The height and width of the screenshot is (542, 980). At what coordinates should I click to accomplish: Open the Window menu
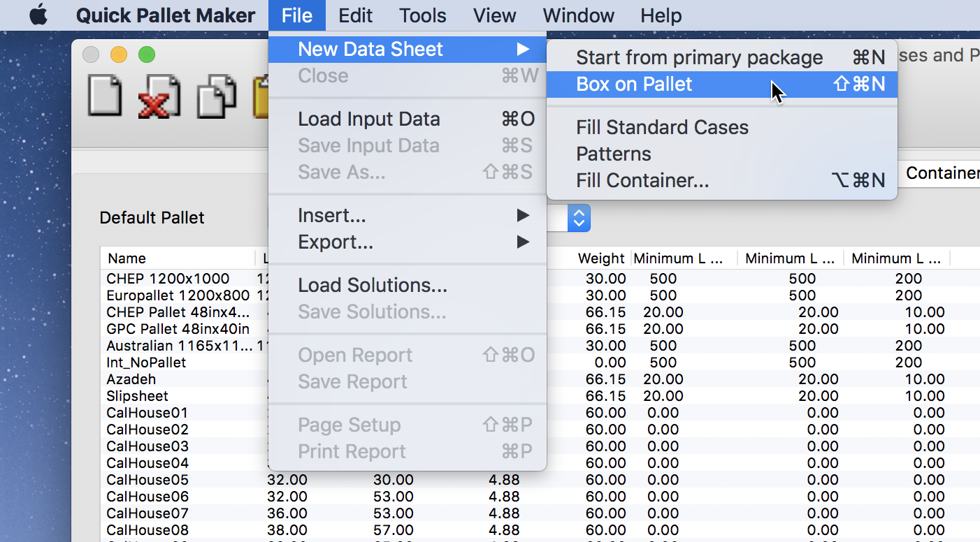(x=579, y=15)
